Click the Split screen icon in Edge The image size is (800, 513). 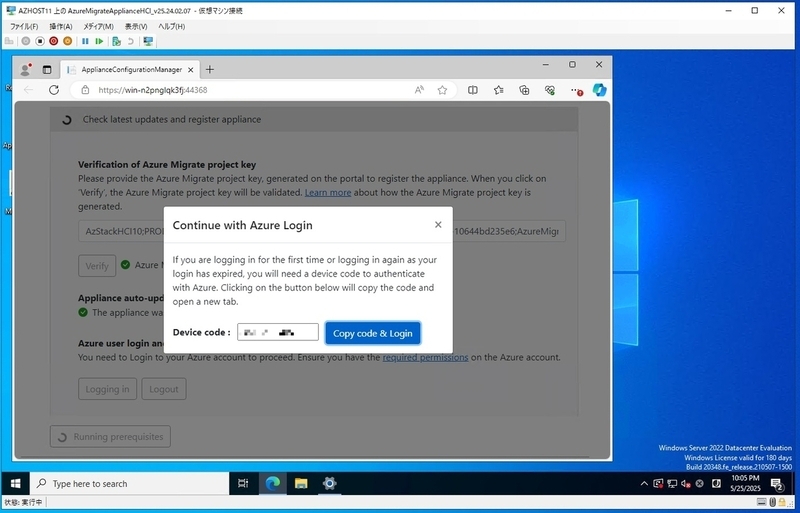point(473,90)
